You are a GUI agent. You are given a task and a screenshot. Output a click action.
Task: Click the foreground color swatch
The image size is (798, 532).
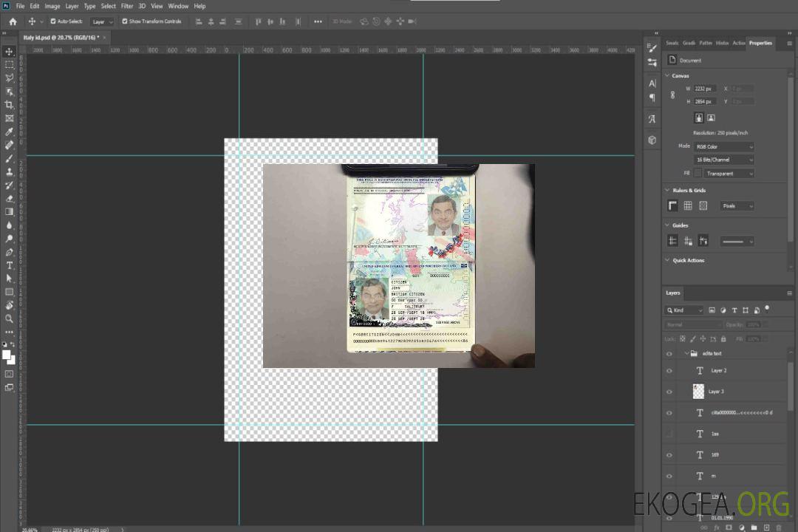(x=7, y=355)
